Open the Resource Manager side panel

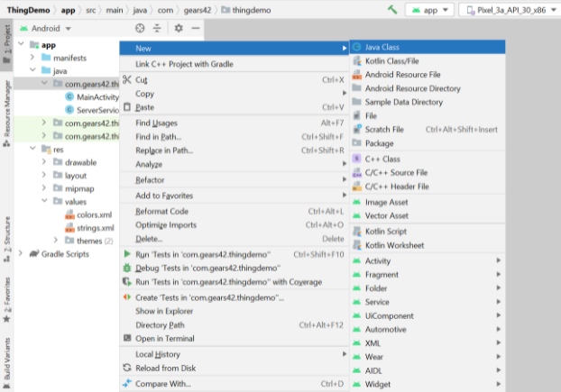7,114
